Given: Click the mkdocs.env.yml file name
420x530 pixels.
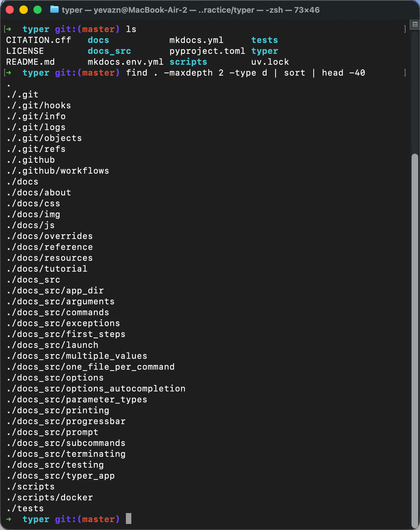Looking at the screenshot, I should click(126, 62).
